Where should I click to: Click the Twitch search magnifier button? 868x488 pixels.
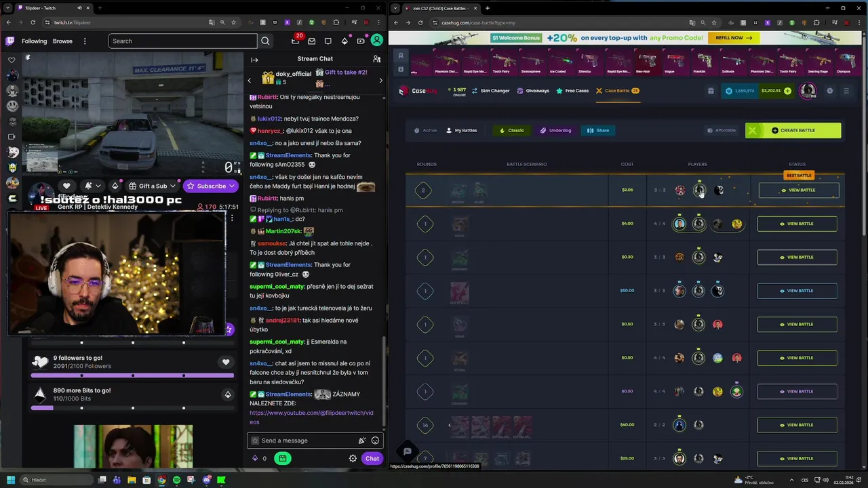(265, 41)
